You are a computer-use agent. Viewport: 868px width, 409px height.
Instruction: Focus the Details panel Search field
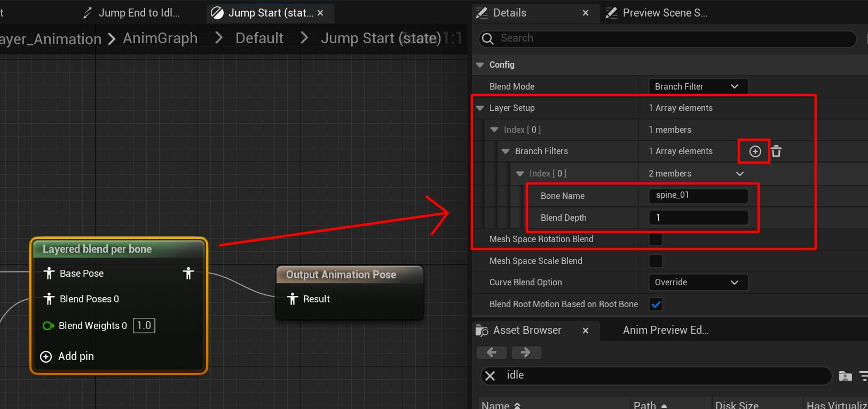pyautogui.click(x=667, y=38)
